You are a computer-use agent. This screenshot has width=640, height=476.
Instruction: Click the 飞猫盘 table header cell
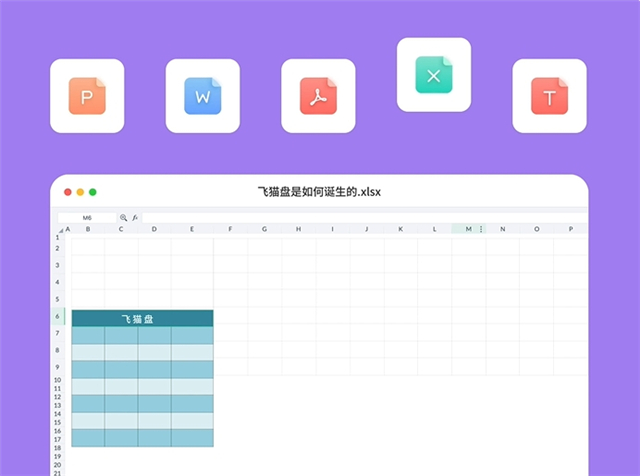tap(142, 318)
